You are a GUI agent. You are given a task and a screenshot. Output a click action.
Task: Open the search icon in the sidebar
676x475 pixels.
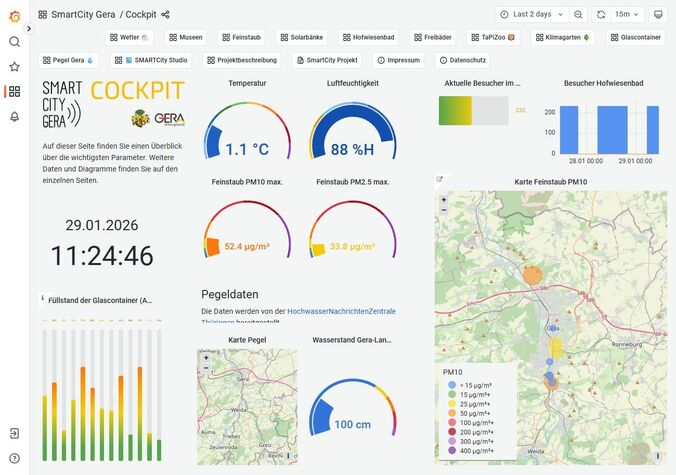pyautogui.click(x=15, y=42)
